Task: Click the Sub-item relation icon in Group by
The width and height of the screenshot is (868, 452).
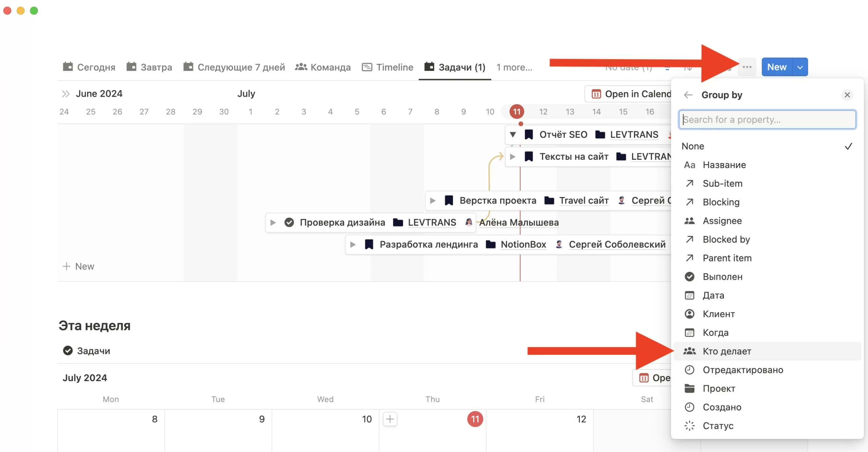Action: (689, 183)
